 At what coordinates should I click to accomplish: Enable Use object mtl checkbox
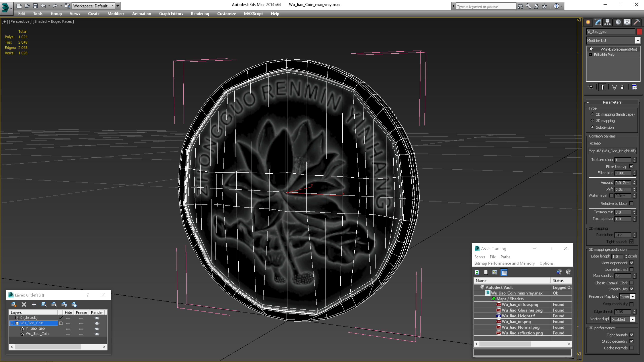(631, 269)
